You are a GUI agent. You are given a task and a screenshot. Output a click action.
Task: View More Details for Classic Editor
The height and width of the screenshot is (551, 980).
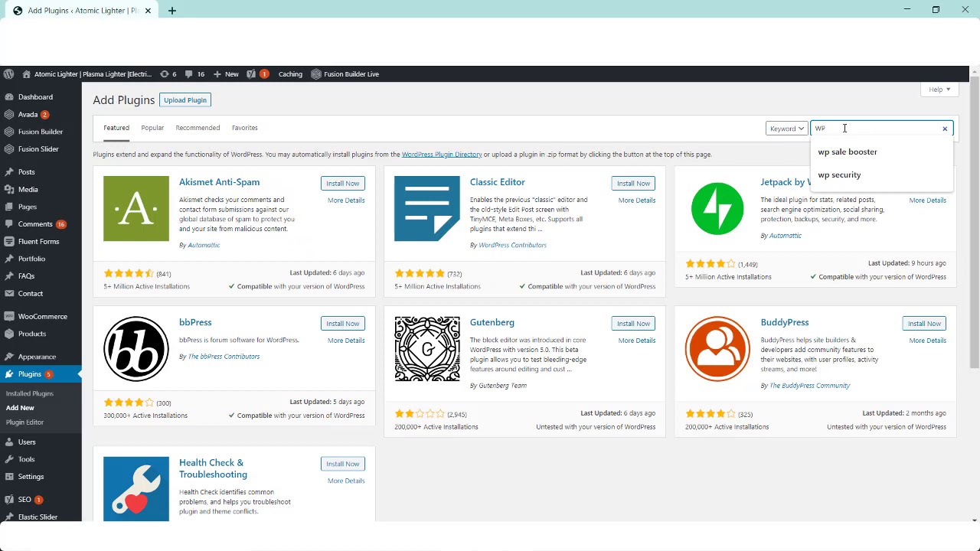tap(637, 201)
